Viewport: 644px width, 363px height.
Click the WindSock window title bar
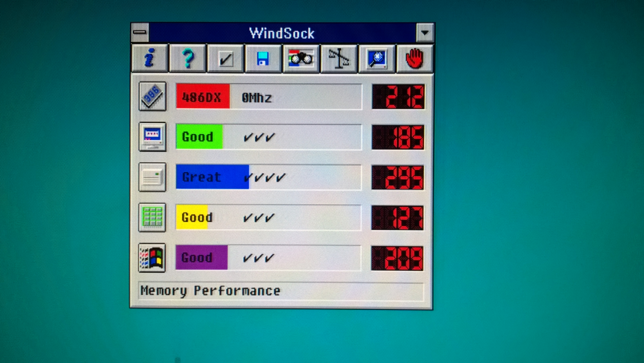283,33
